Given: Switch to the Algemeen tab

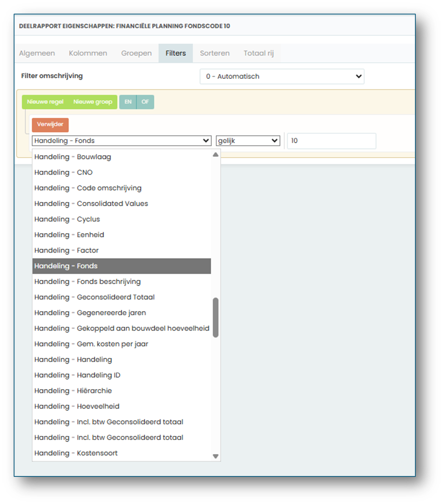Looking at the screenshot, I should (37, 53).
